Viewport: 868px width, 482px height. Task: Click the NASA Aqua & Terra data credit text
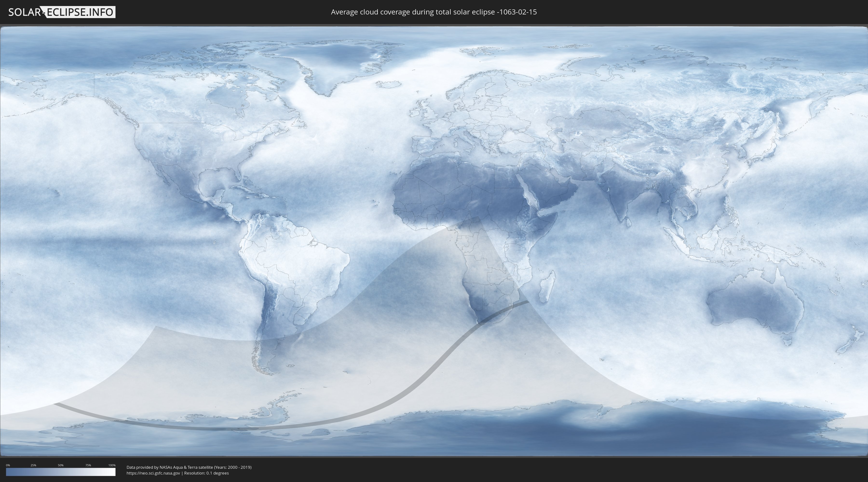(x=189, y=467)
